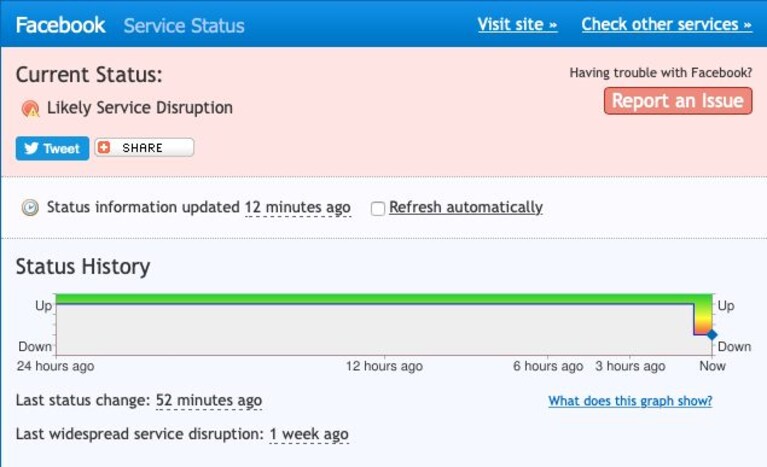Click the Twitter bird icon on Tweet
Image resolution: width=767 pixels, height=467 pixels.
pos(31,148)
